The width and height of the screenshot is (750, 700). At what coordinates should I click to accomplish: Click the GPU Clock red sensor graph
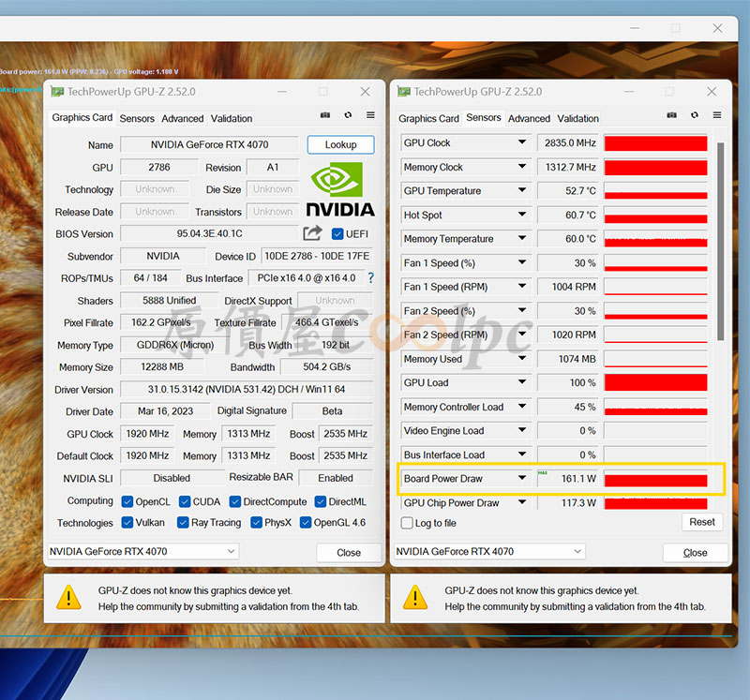coord(655,143)
